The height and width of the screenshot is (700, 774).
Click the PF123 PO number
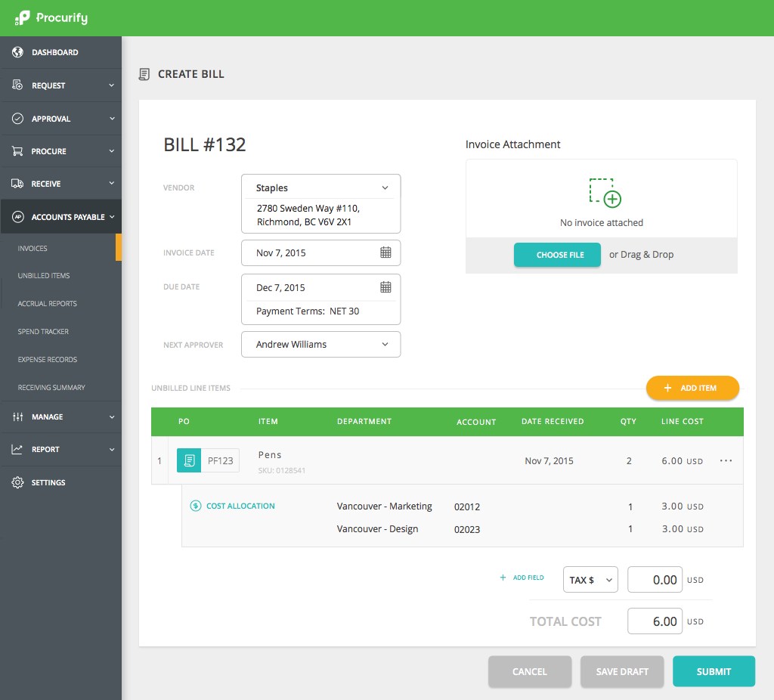[x=220, y=460]
